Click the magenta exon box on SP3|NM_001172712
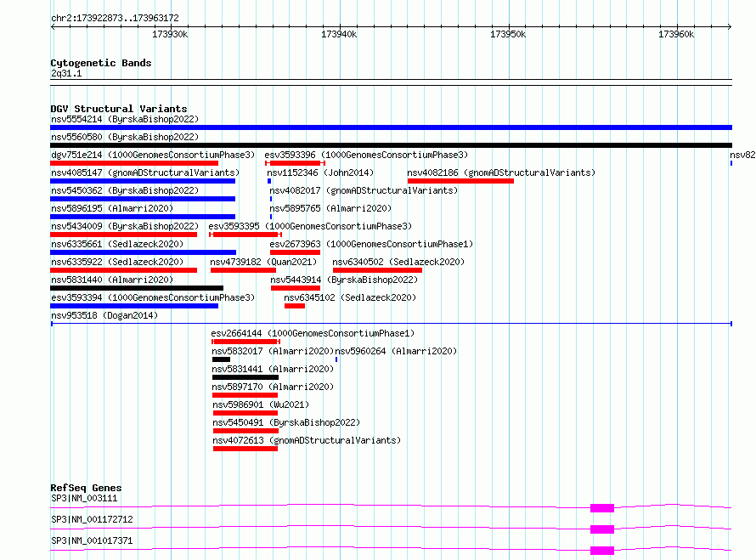The width and height of the screenshot is (756, 560). (x=602, y=529)
